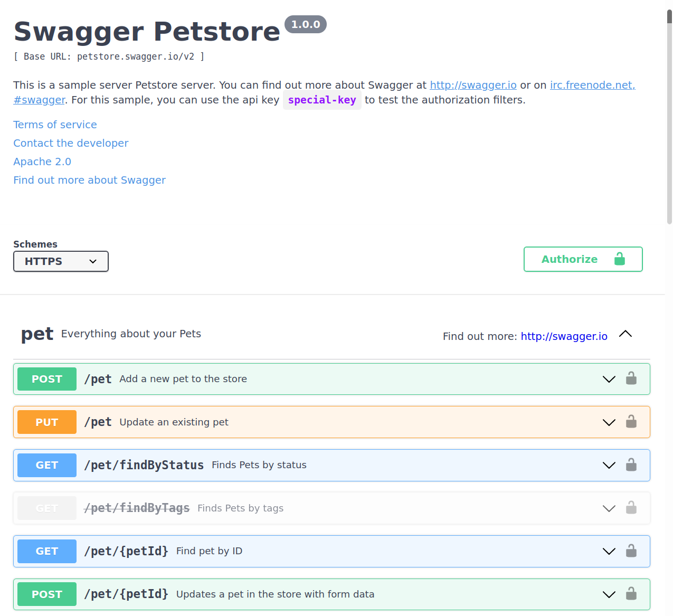Open Apache 2.0 license link
673x616 pixels.
tap(42, 162)
